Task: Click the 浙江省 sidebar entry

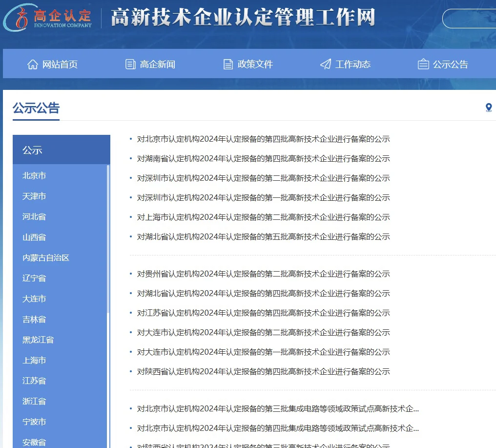Action: (34, 401)
